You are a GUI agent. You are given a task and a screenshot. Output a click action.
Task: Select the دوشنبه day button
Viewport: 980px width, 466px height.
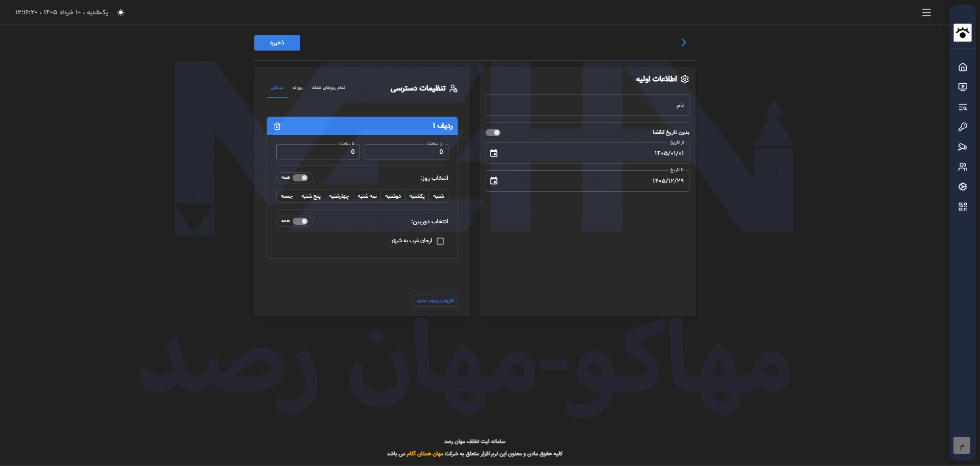393,196
